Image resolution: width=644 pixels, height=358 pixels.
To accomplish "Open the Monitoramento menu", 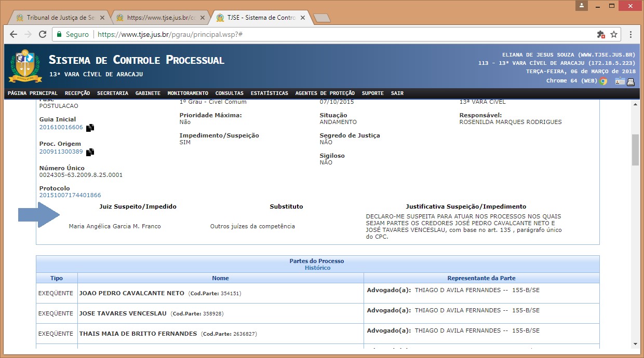I will (187, 93).
